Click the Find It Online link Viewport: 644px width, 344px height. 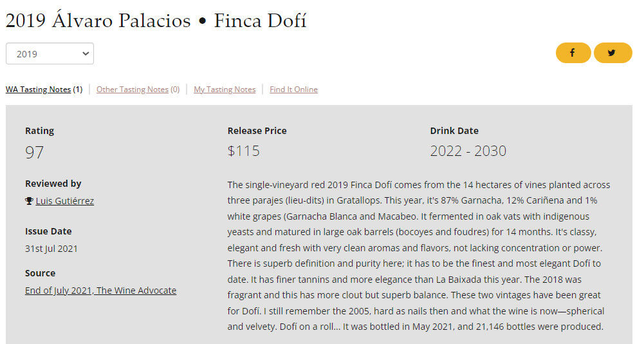[x=293, y=90]
